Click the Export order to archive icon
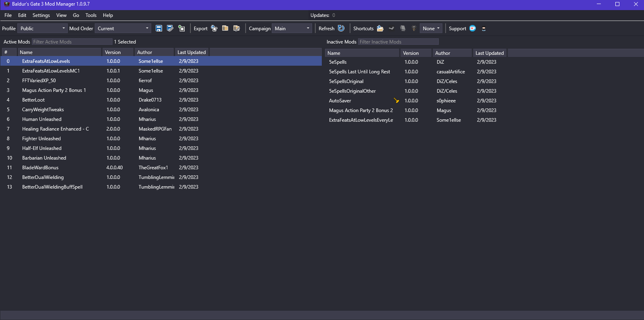This screenshot has width=644, height=320. click(x=225, y=28)
